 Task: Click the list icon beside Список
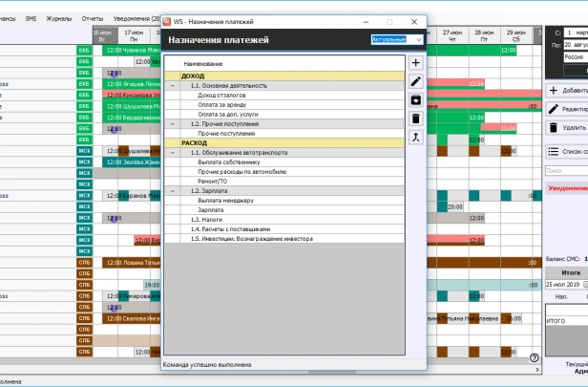click(x=553, y=151)
